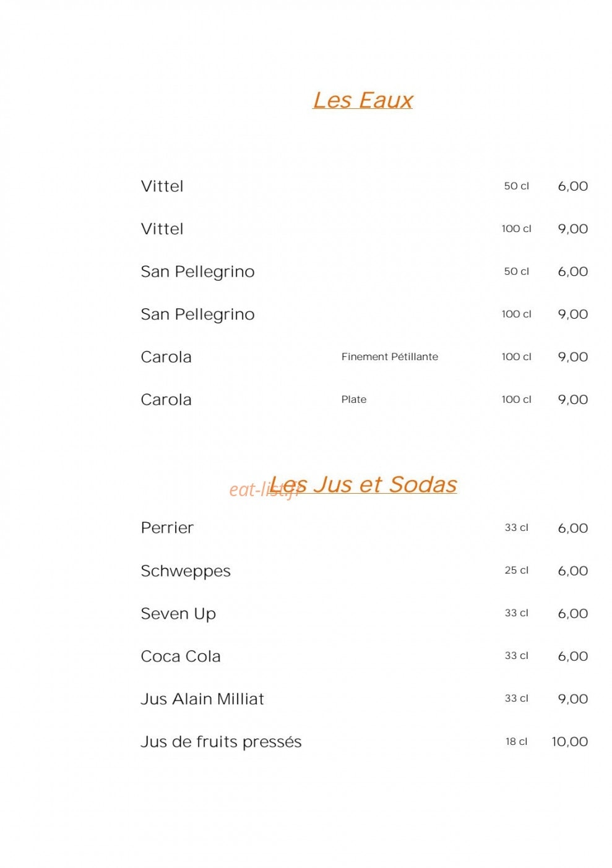
Task: Click the 25 cl Schweppes volume
Action: point(517,570)
